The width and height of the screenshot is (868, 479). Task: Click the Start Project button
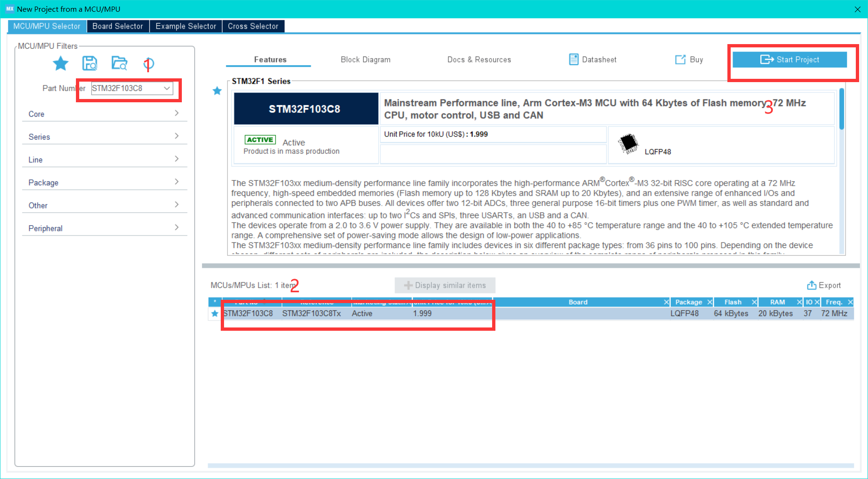click(790, 60)
